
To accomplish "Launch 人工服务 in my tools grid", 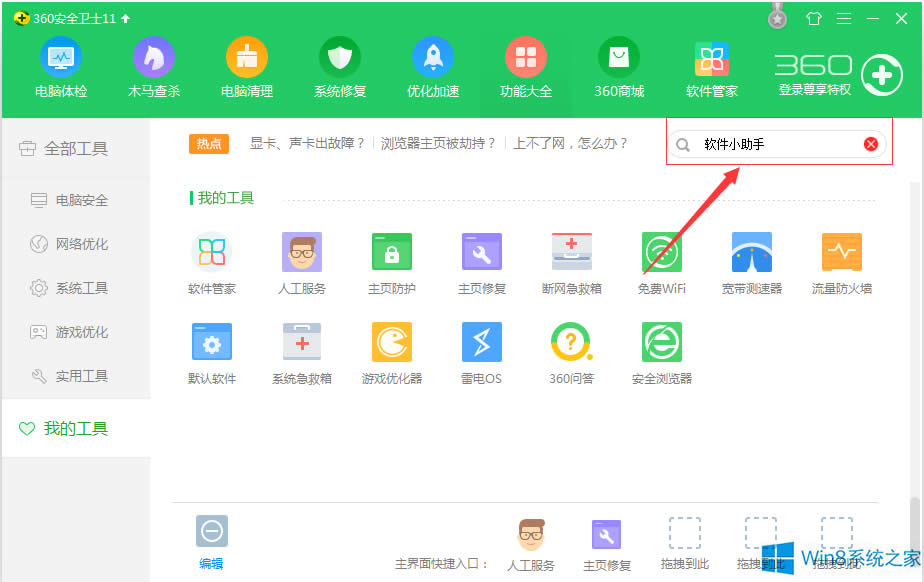I will tap(302, 263).
